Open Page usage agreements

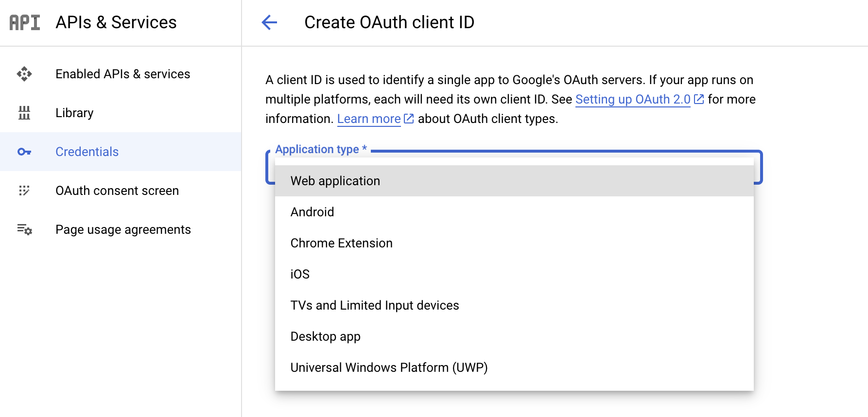click(121, 229)
